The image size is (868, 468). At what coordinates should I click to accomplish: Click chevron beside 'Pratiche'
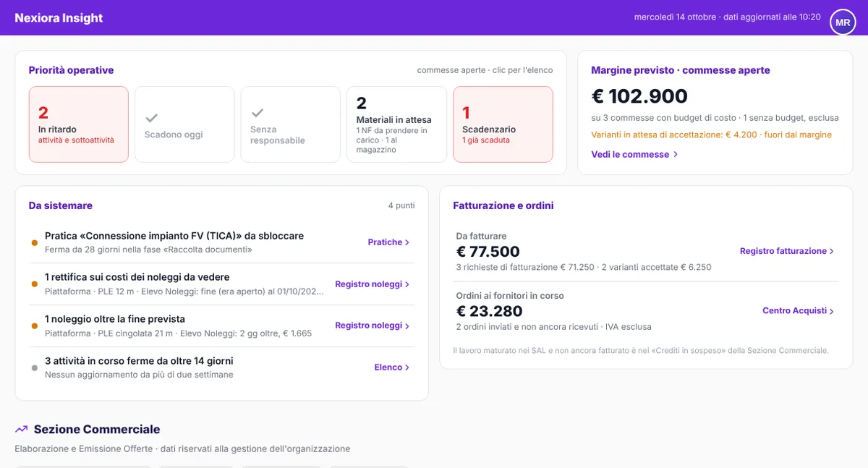tap(407, 242)
